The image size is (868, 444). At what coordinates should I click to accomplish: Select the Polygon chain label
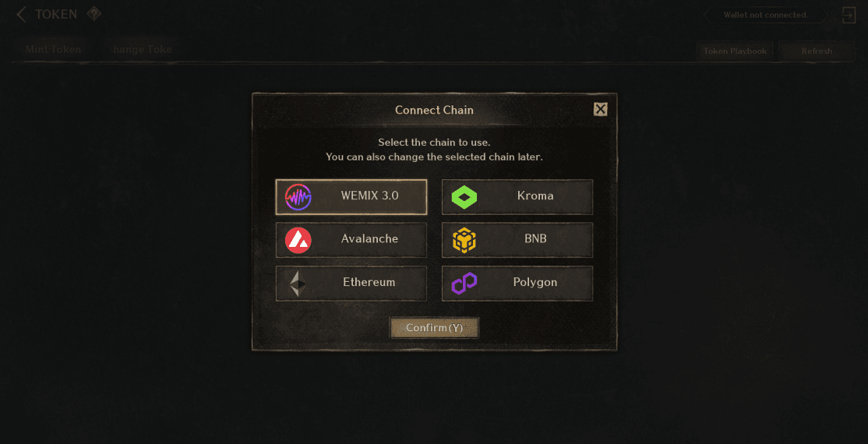click(535, 282)
